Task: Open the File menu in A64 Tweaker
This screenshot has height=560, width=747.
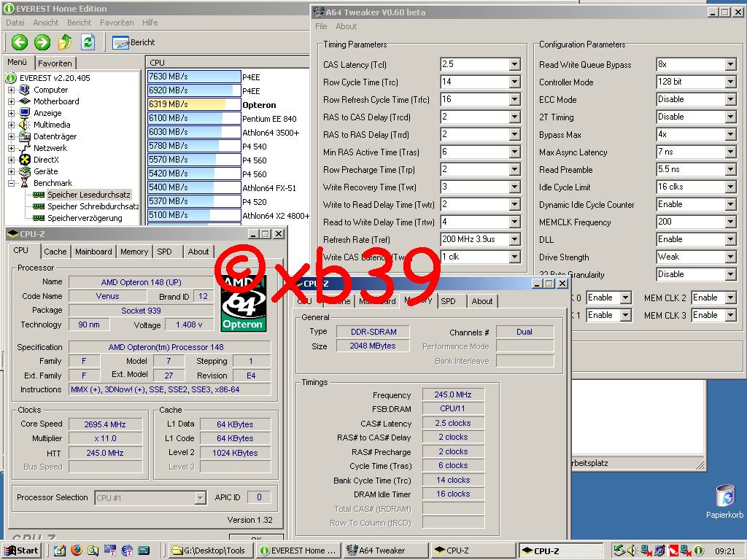Action: (321, 26)
